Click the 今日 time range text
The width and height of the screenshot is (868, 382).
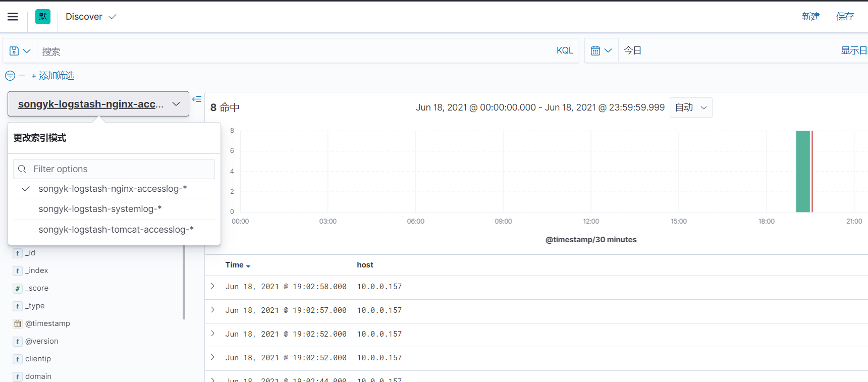pyautogui.click(x=632, y=50)
